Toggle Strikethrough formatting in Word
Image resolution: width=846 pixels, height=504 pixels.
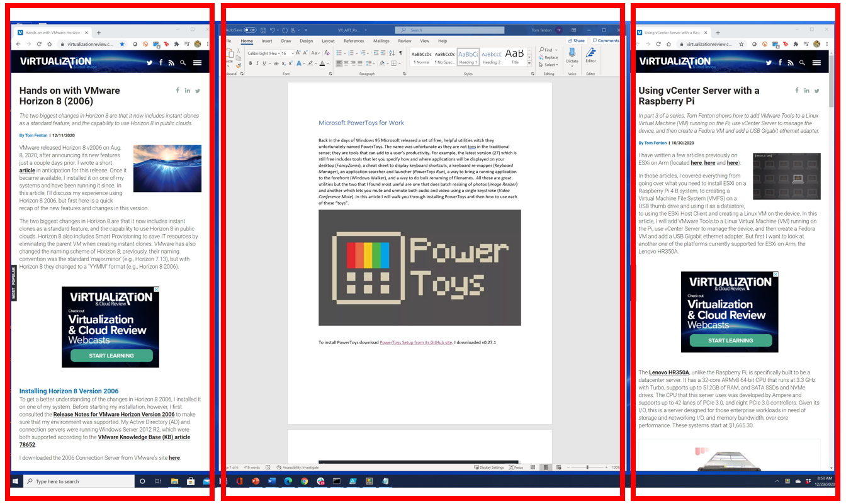tap(276, 63)
